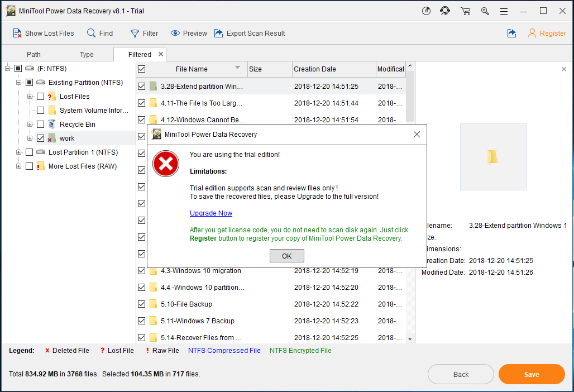Viewport: 574px width, 392px height.
Task: Click the Upgrade Now link
Action: 211,213
